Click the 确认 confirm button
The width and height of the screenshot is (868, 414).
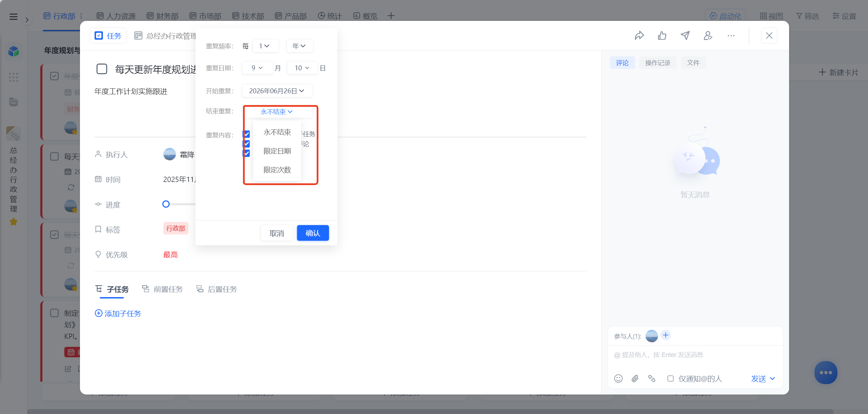[x=313, y=233]
